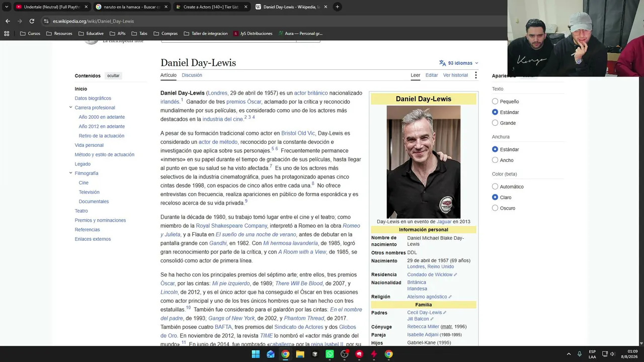Viewport: 644px width, 362px height.
Task: Switch to the naruto en la hamaca tab
Action: coord(132,7)
